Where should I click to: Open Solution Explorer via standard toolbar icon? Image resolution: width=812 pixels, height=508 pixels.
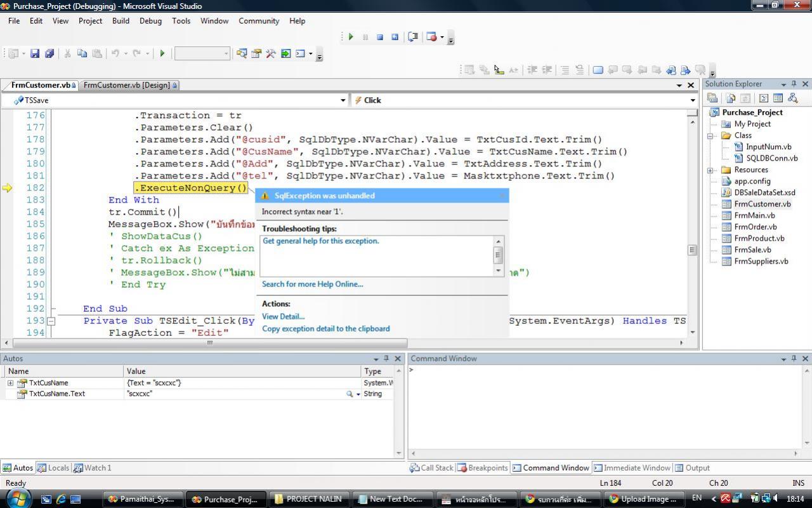point(242,54)
